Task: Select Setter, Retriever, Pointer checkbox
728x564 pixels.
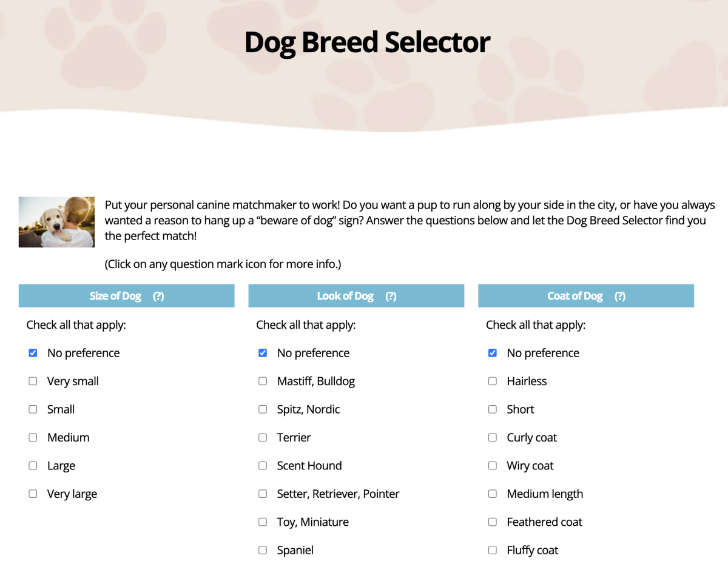Action: pos(263,494)
